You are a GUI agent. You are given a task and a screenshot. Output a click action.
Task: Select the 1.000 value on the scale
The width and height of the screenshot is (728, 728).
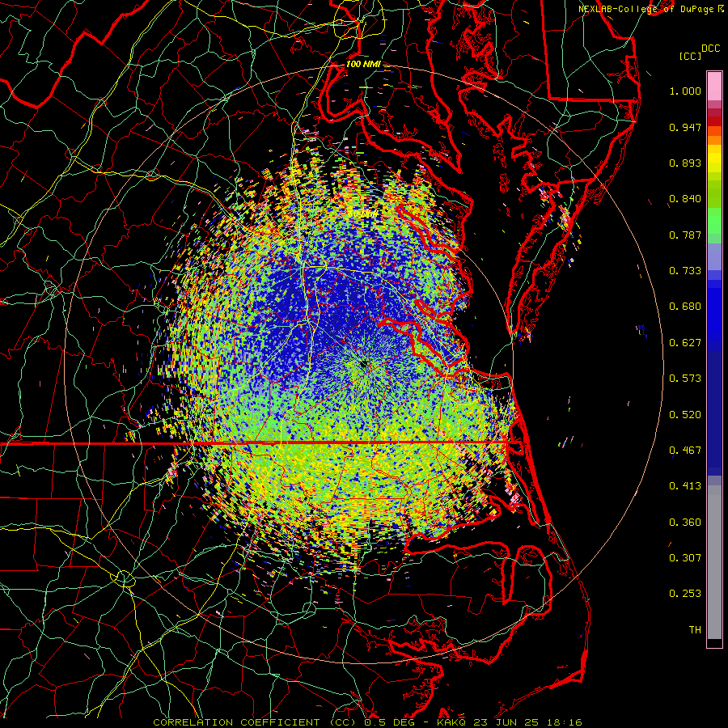click(x=685, y=91)
